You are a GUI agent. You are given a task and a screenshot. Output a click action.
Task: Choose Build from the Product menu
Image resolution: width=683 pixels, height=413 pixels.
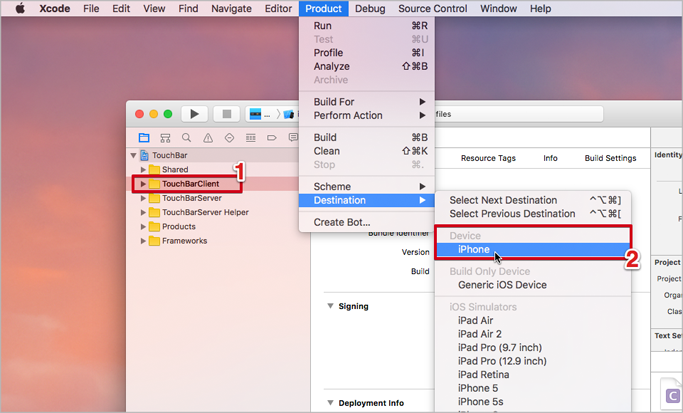[367, 137]
